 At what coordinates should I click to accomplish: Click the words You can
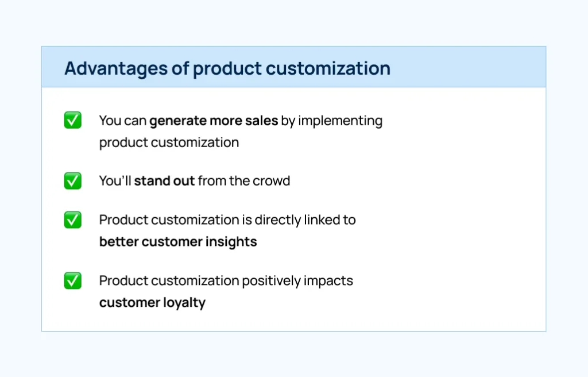(x=123, y=121)
